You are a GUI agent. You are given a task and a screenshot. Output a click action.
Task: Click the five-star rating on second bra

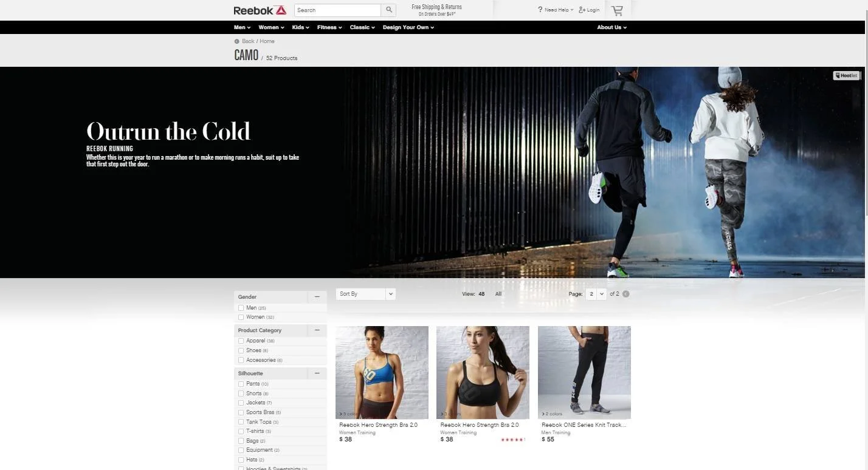(513, 440)
